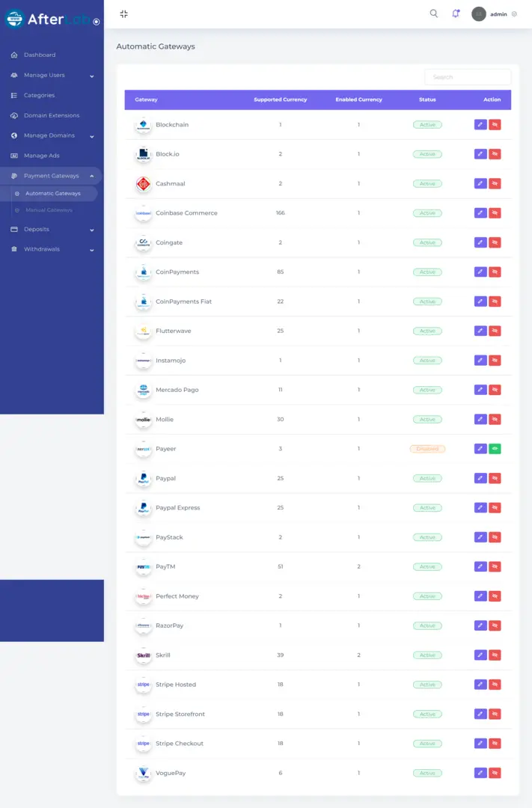Click the Skrill Active status badge
532x808 pixels.
coord(427,655)
